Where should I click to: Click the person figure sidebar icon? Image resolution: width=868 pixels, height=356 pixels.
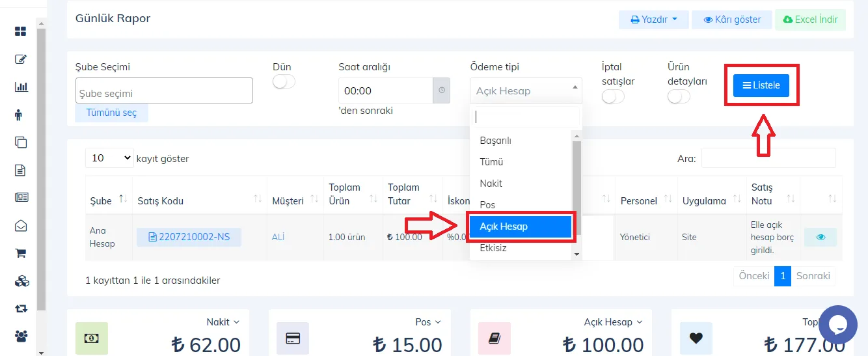(18, 115)
